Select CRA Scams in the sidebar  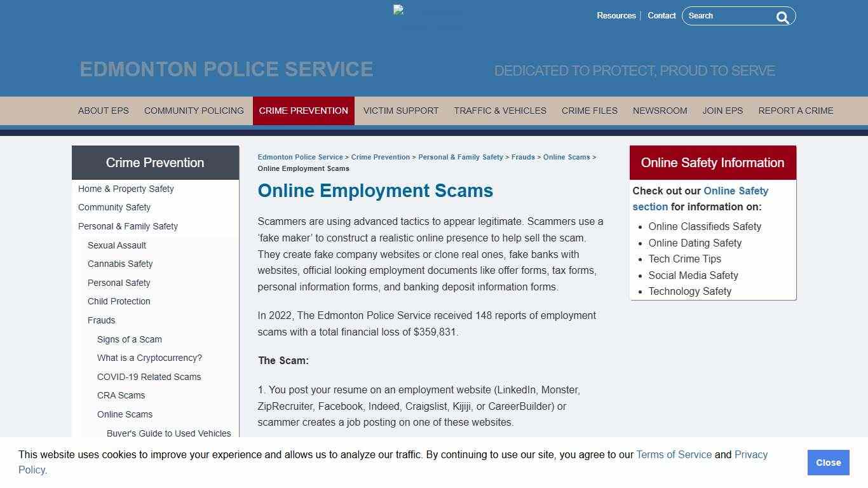click(121, 395)
